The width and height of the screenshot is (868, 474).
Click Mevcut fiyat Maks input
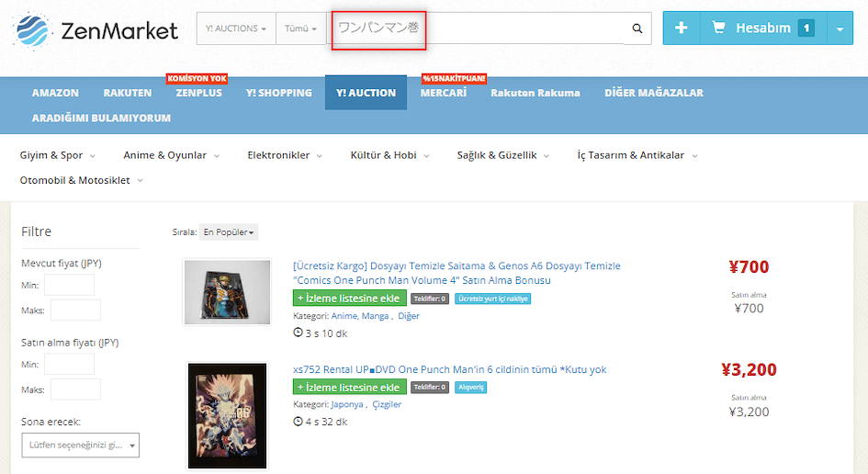[75, 310]
